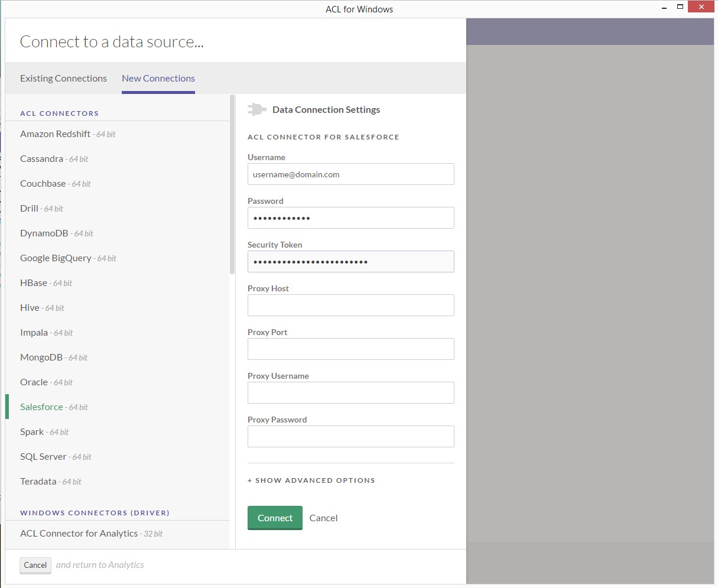Select the Amazon Redshift connector
This screenshot has height=588, width=718.
(x=56, y=134)
